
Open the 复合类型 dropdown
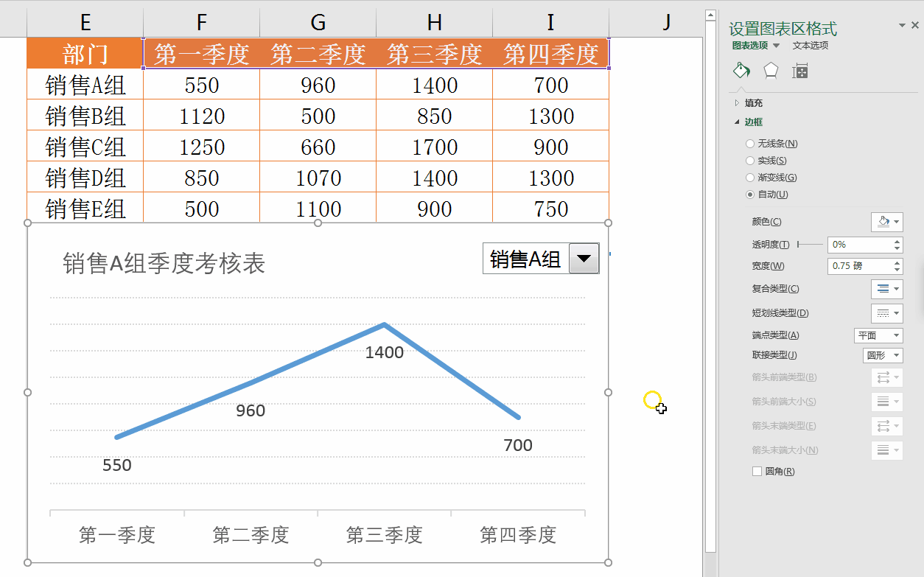click(x=886, y=289)
